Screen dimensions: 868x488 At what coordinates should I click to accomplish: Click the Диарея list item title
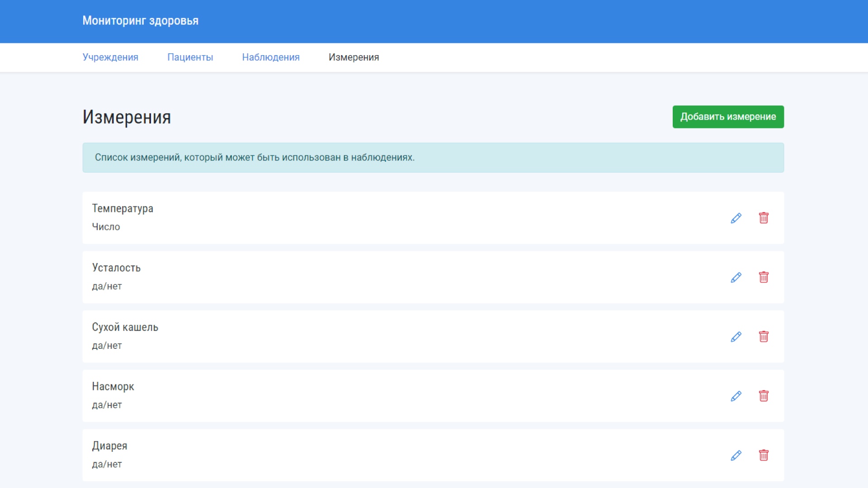coord(109,446)
